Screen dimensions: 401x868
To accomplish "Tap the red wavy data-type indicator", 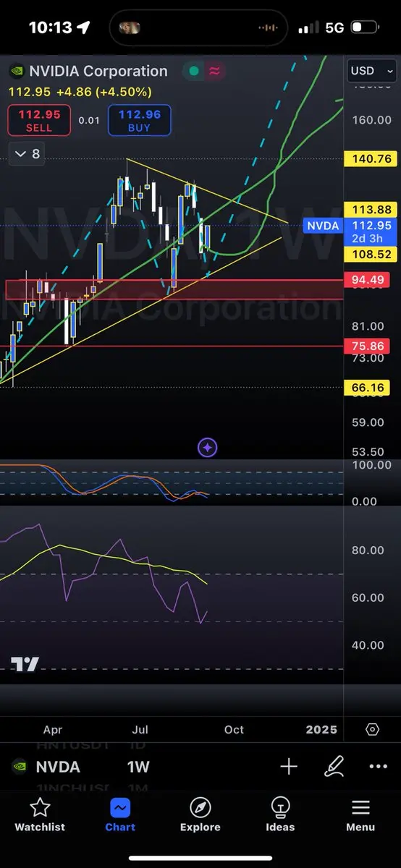I will 215,71.
